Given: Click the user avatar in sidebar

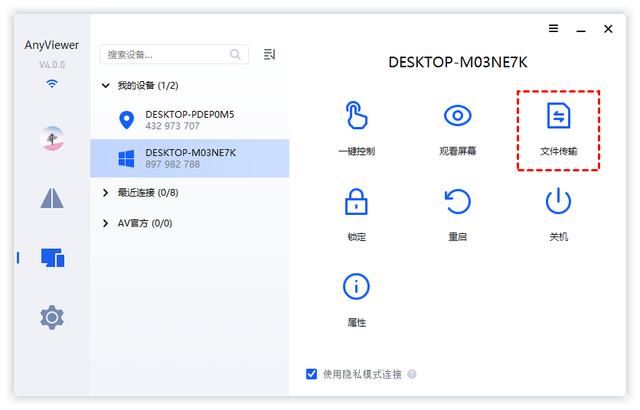Looking at the screenshot, I should [x=52, y=138].
